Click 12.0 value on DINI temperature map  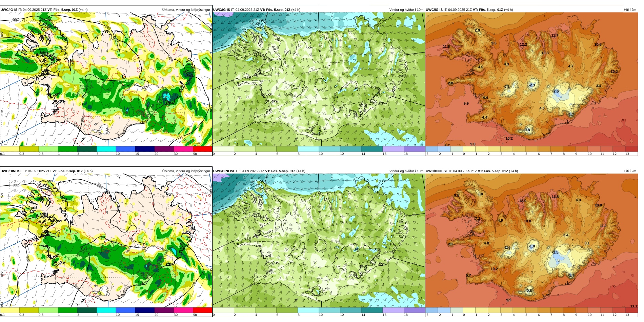tap(523, 201)
